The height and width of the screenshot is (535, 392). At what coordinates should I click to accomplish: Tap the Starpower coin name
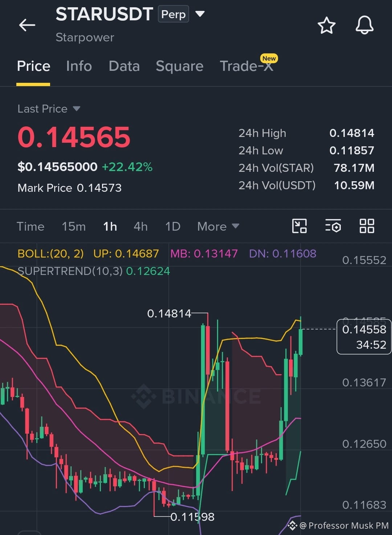pos(85,37)
